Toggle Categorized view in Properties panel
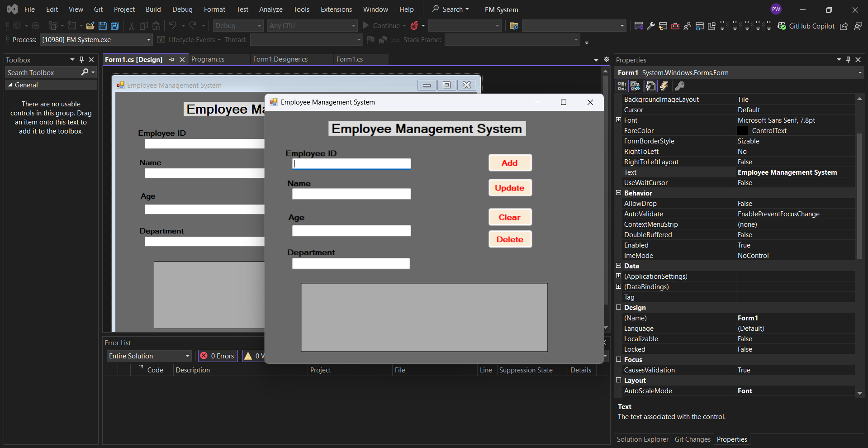 point(622,86)
